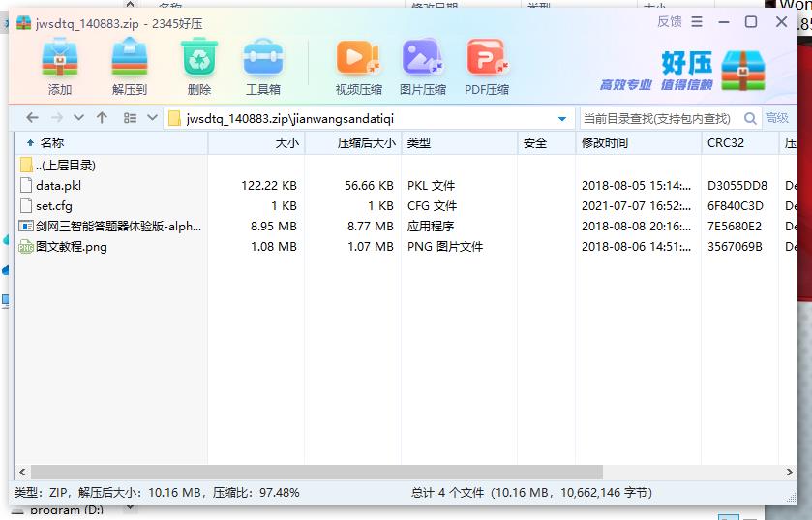Click the scrollbar right arrow
Screen dimensions: 812x520
click(x=789, y=472)
